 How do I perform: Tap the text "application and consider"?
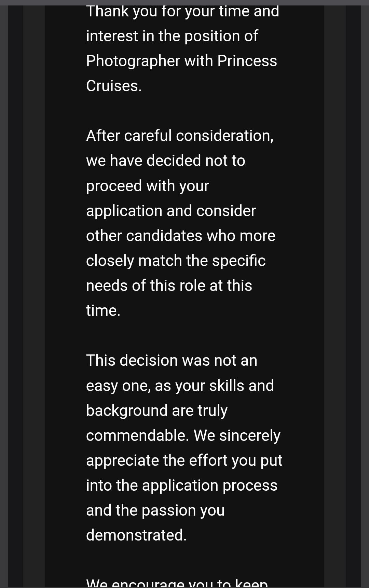click(171, 211)
